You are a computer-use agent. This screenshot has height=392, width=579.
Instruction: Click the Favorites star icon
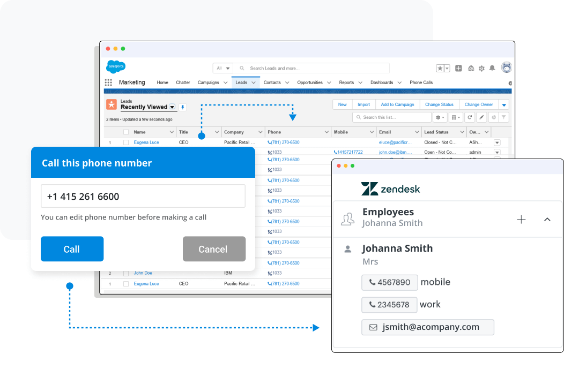[x=440, y=68]
